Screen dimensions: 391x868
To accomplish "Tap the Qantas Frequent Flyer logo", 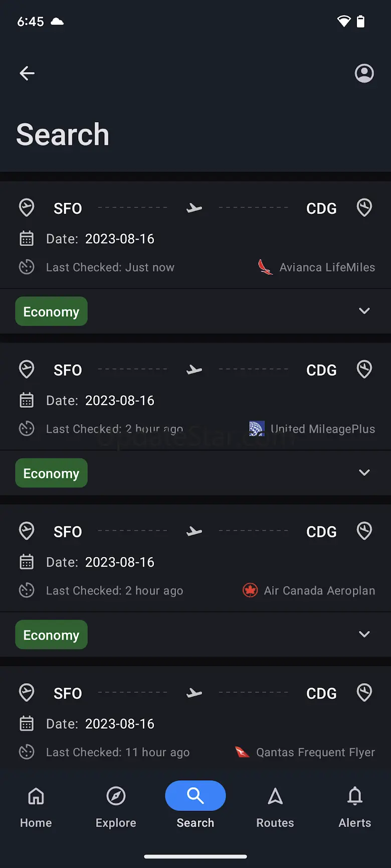I will click(x=243, y=752).
